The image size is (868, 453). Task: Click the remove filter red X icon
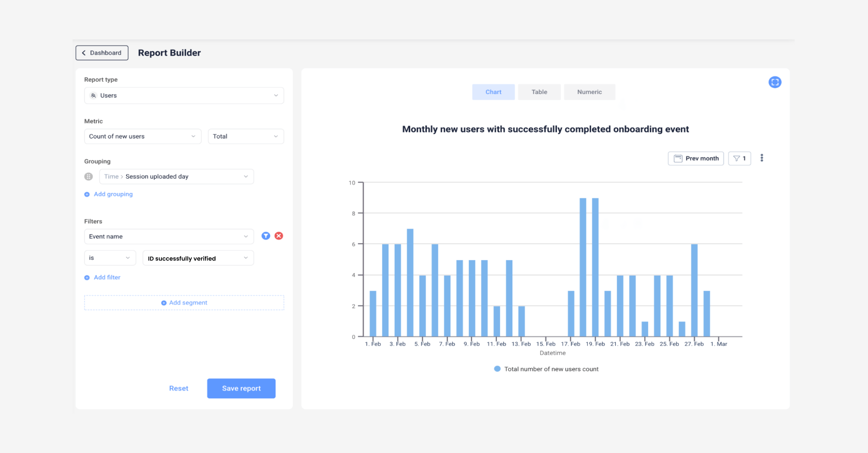point(279,236)
